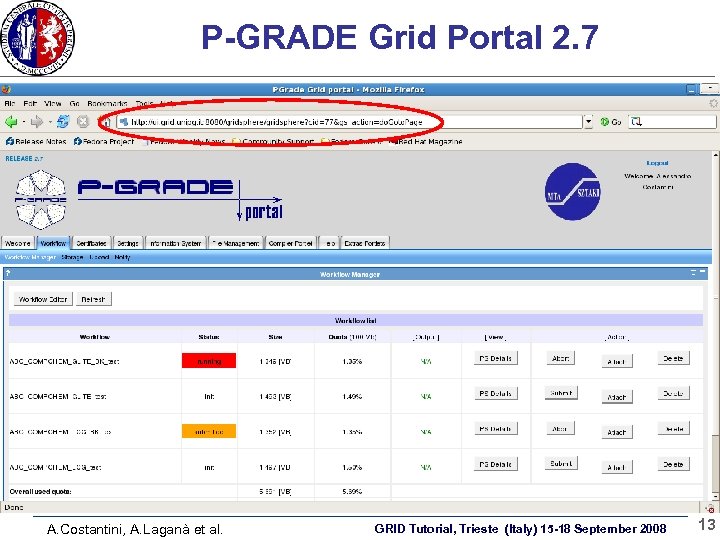The image size is (720, 540).
Task: Open the View menu
Action: (x=53, y=104)
